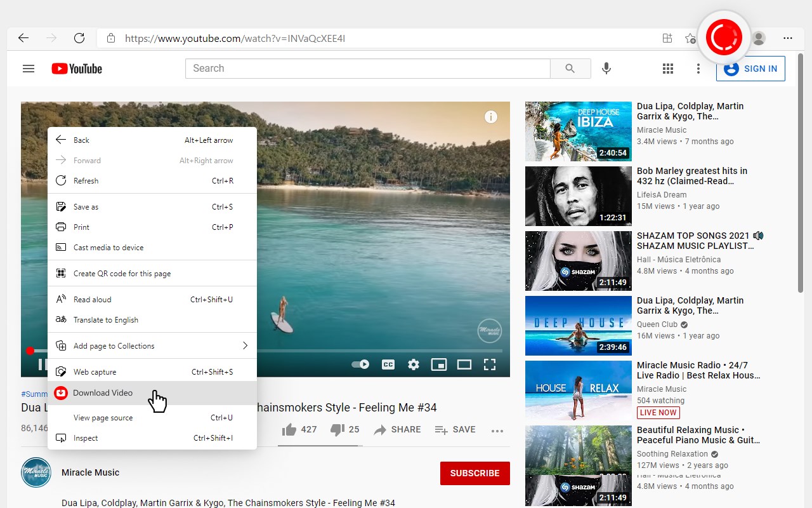The width and height of the screenshot is (812, 508).
Task: Click the LIVE NOW badge
Action: coord(658,413)
